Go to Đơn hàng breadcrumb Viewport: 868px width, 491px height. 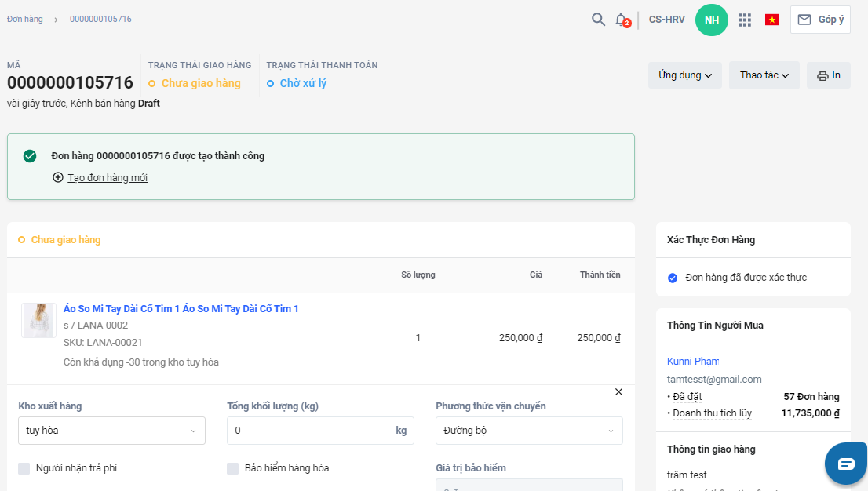point(25,19)
